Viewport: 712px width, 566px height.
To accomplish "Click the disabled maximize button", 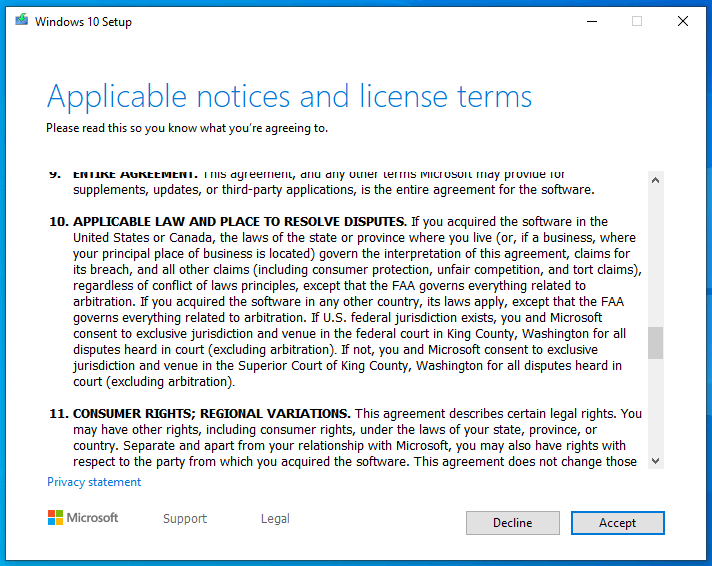I will click(637, 21).
